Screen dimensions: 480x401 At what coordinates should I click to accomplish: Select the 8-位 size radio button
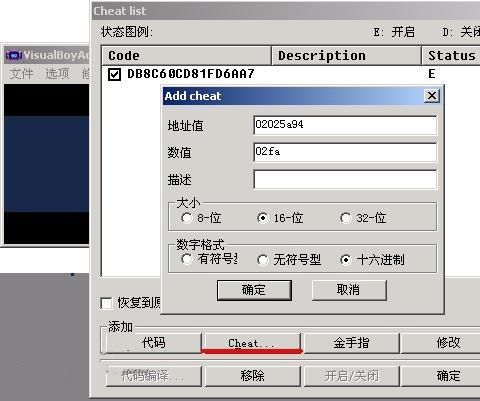pos(186,218)
